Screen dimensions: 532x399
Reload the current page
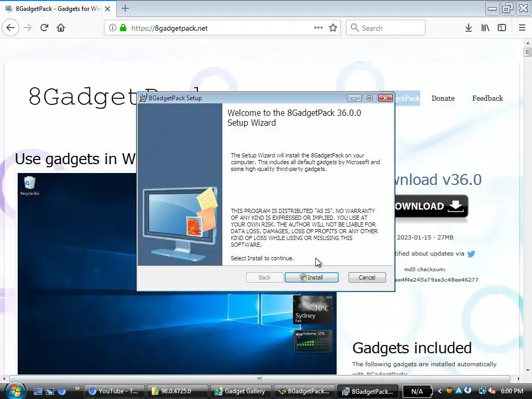click(x=44, y=28)
